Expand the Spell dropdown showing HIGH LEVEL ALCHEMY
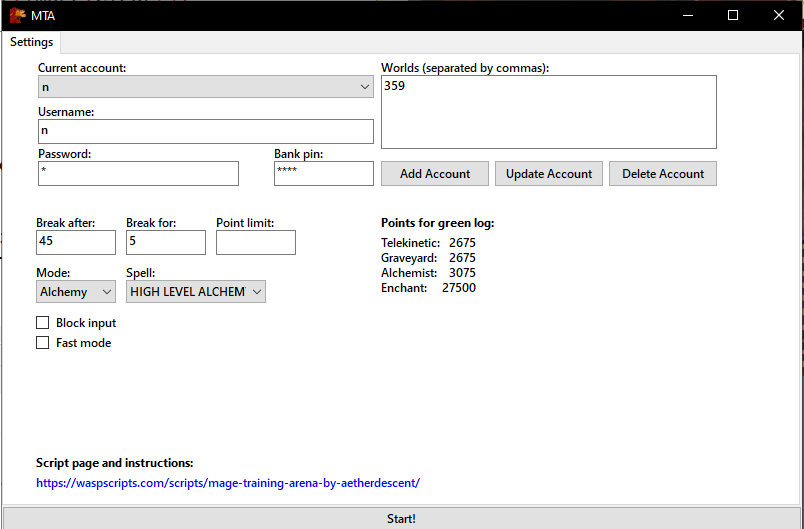804x529 pixels. point(196,292)
